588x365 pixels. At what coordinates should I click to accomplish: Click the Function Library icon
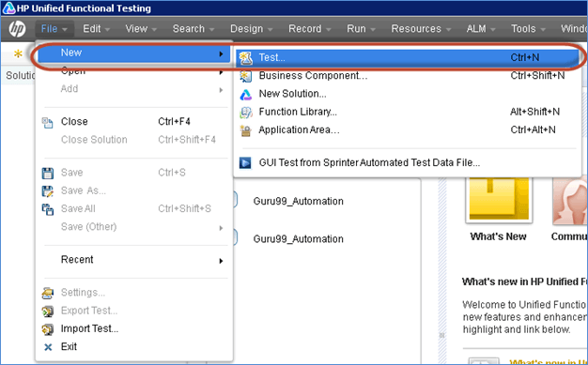point(246,112)
